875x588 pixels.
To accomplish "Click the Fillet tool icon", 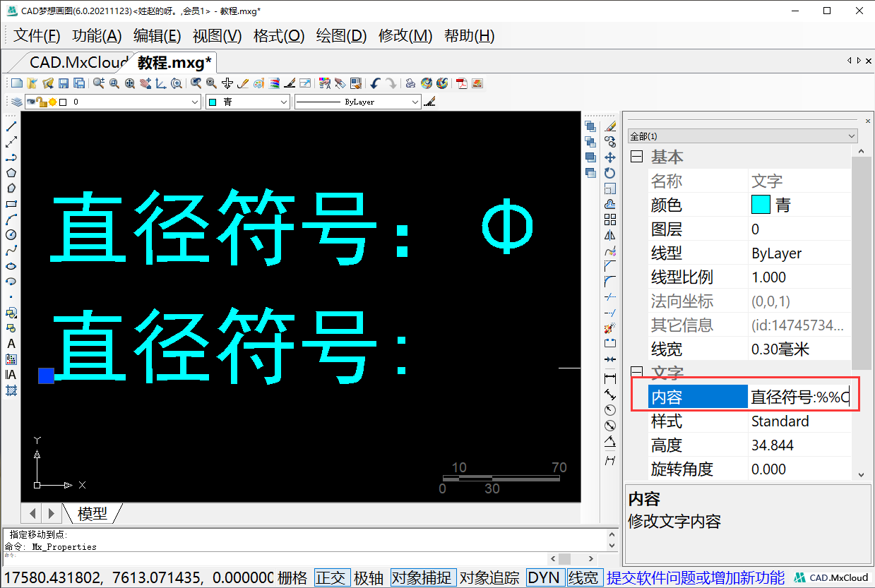I will click(x=610, y=282).
